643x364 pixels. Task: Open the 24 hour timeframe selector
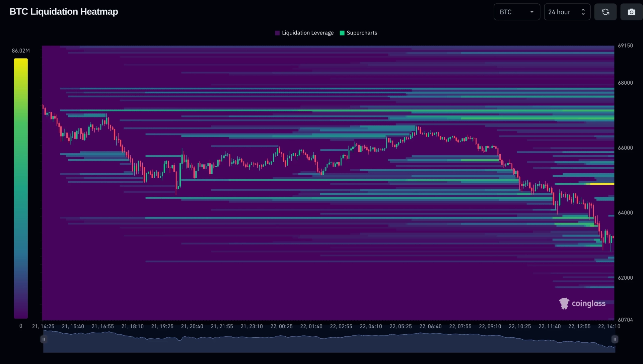pyautogui.click(x=567, y=12)
